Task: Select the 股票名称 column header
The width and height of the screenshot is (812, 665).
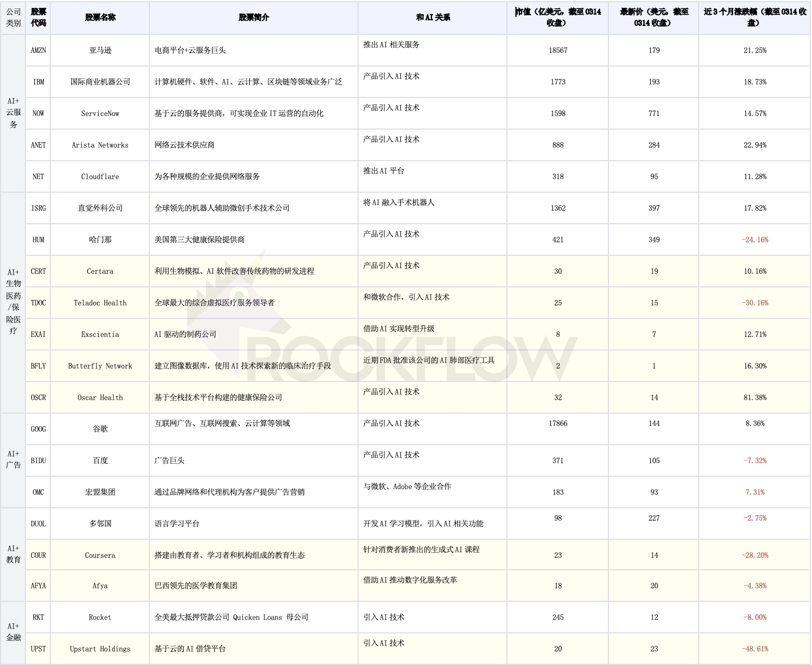Action: point(100,17)
